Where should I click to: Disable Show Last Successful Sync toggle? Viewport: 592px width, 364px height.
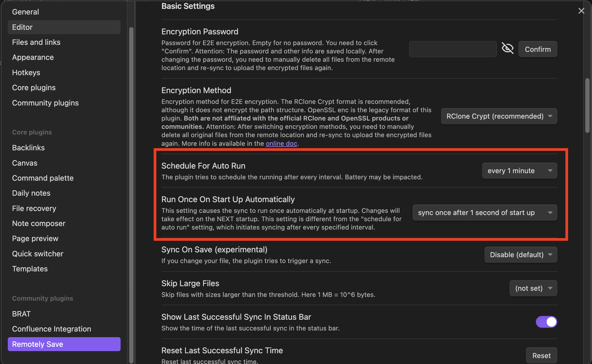546,322
